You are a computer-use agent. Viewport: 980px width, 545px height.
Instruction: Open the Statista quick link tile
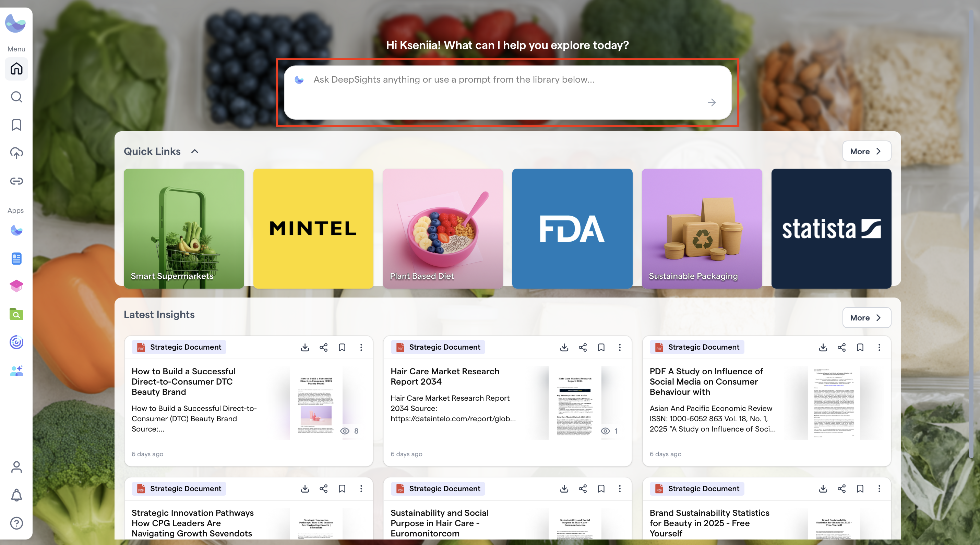pos(831,229)
